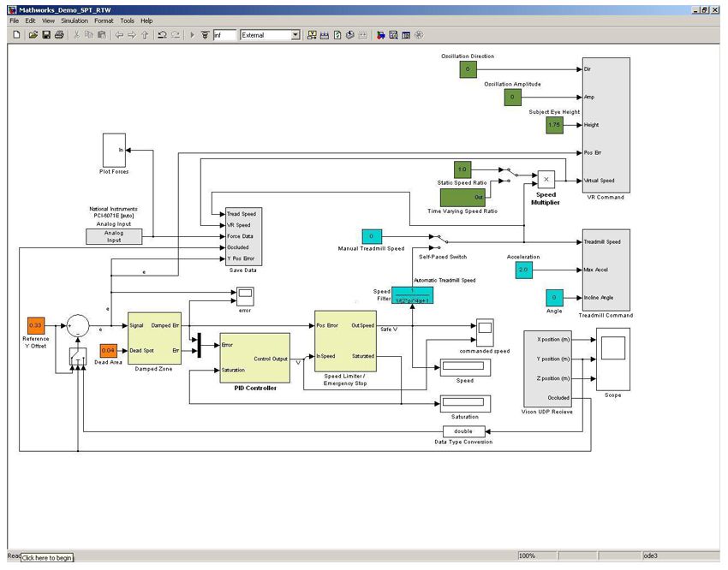The height and width of the screenshot is (570, 728).
Task: Click the PID Controller block
Action: point(254,358)
